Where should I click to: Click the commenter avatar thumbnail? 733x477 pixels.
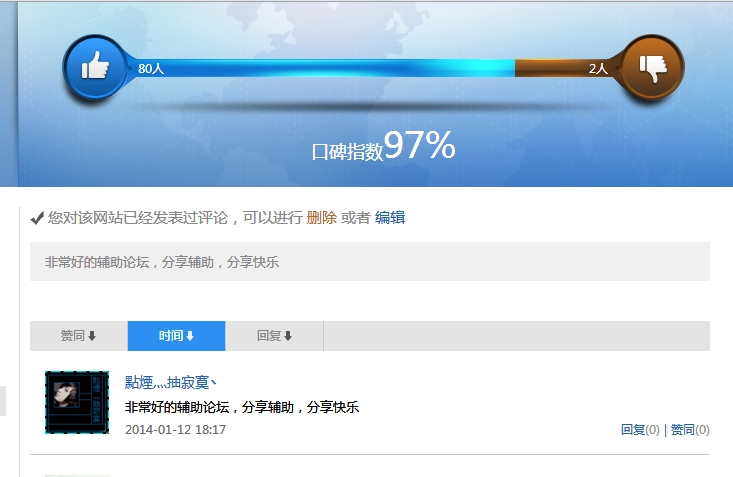77,402
